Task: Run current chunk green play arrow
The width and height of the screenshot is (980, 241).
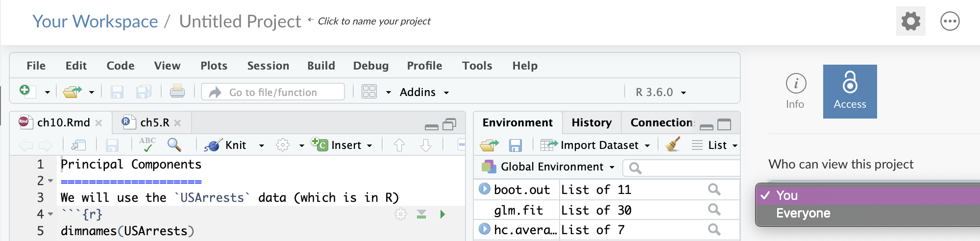Action: pyautogui.click(x=442, y=214)
